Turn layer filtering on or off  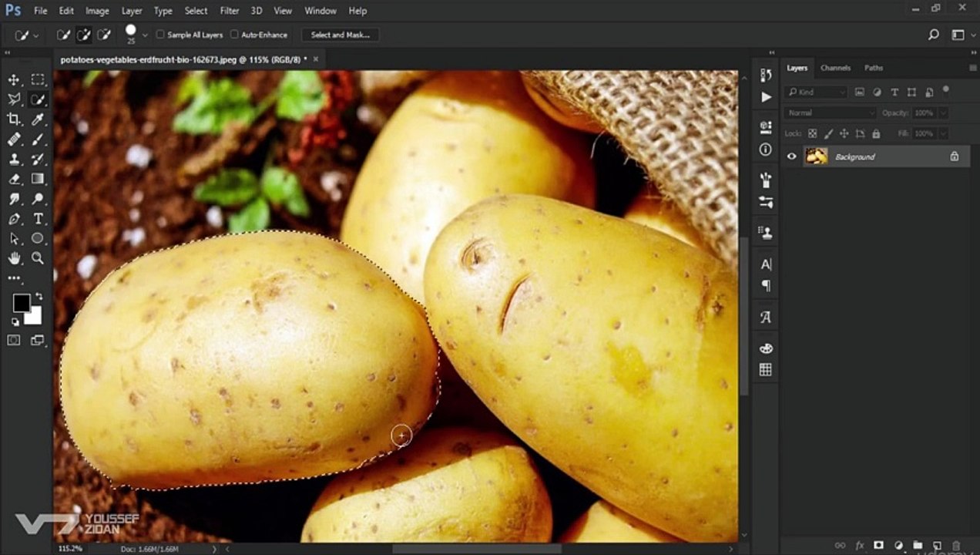coord(945,90)
